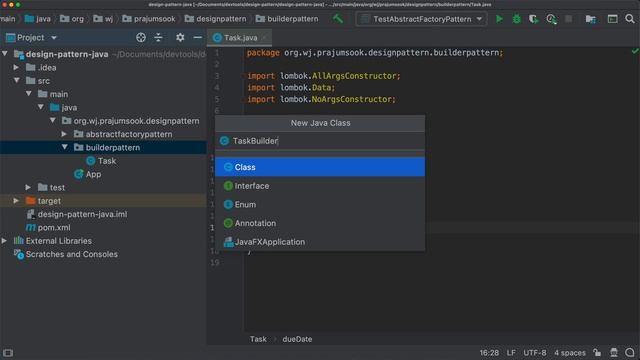
Task: Select JavaFXApplication in popup list
Action: point(320,242)
